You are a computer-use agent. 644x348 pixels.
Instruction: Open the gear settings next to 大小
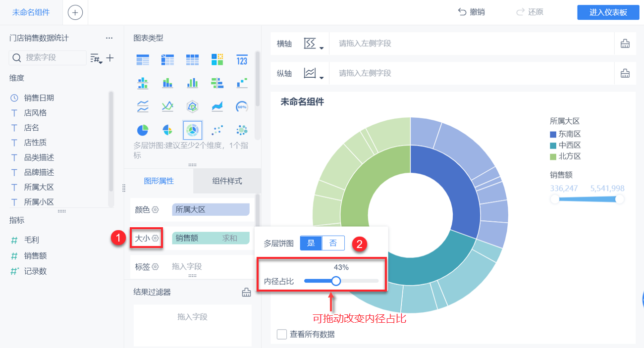click(156, 238)
